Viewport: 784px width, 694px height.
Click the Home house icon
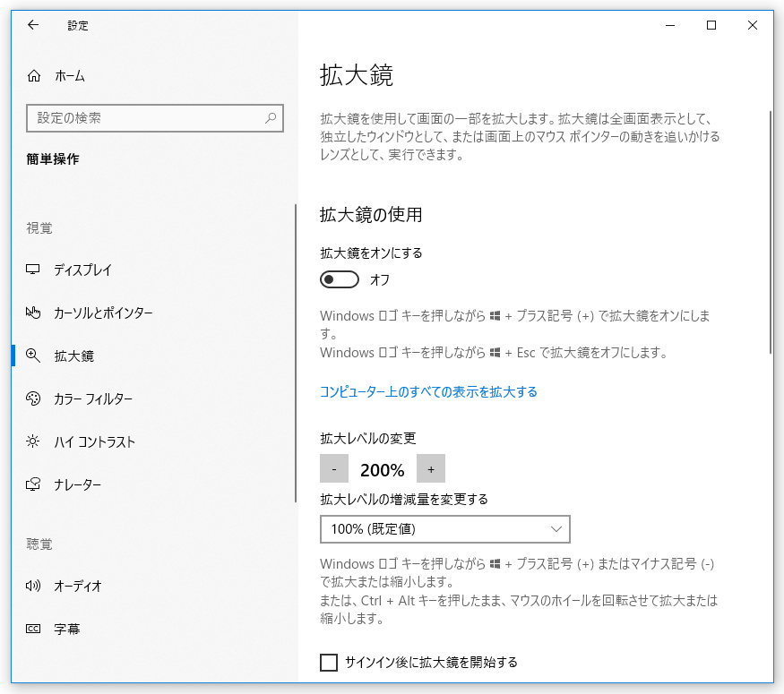coord(34,76)
